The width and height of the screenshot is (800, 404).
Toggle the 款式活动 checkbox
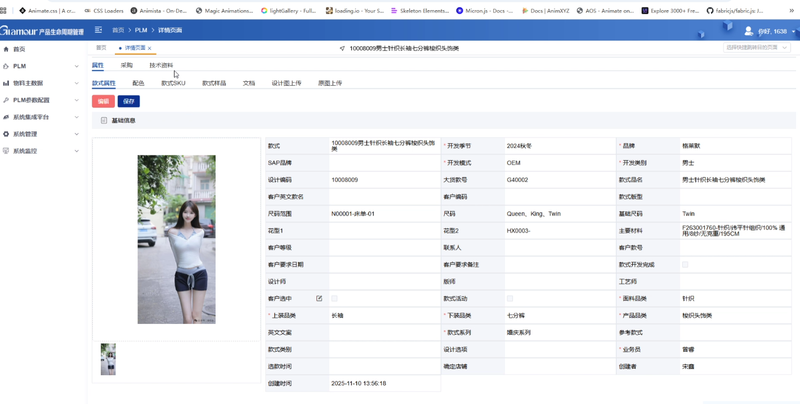(x=510, y=298)
